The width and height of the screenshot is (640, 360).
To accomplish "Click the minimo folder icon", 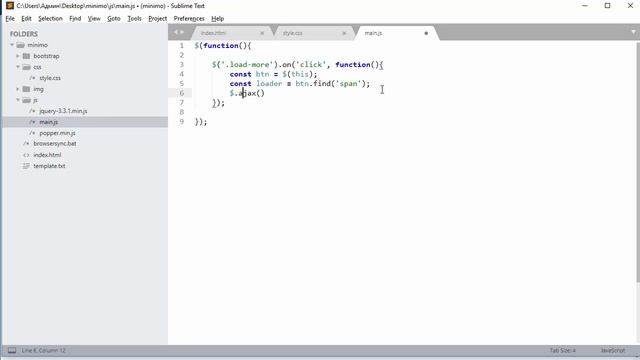I will point(20,45).
